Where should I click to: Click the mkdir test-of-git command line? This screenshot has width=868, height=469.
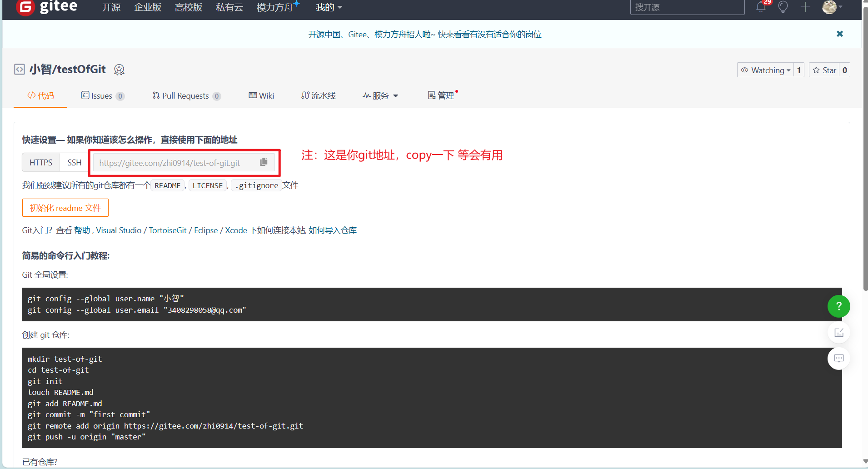pos(65,359)
